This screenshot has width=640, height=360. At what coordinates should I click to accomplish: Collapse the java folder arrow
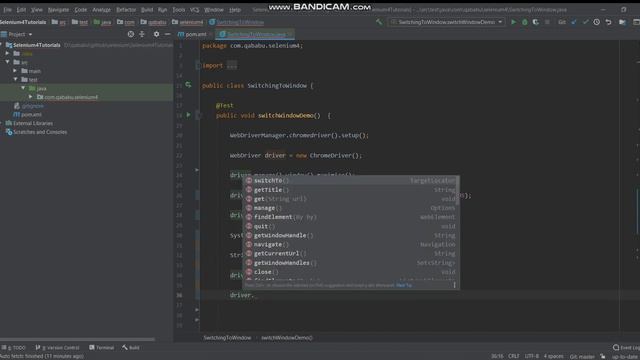point(23,88)
